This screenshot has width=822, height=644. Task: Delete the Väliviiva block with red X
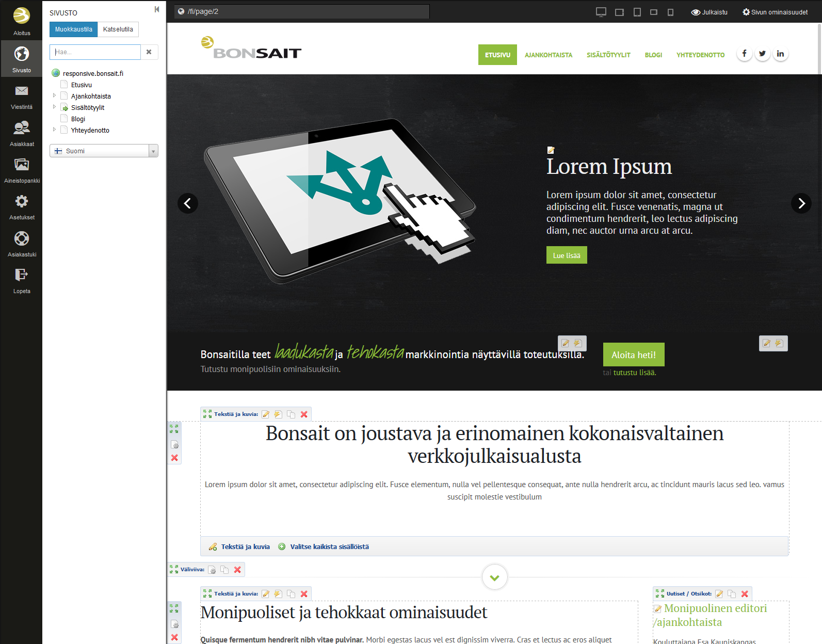point(237,570)
